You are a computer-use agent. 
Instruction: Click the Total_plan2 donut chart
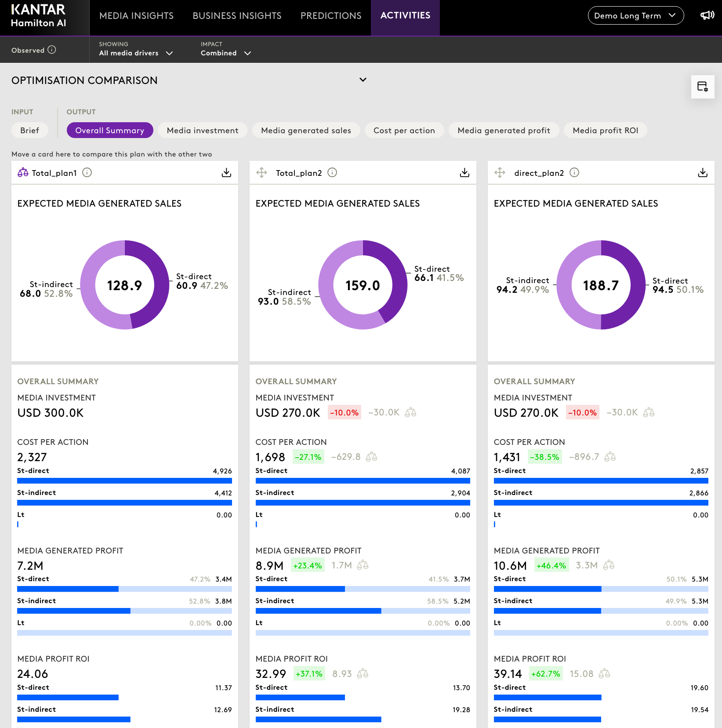363,285
